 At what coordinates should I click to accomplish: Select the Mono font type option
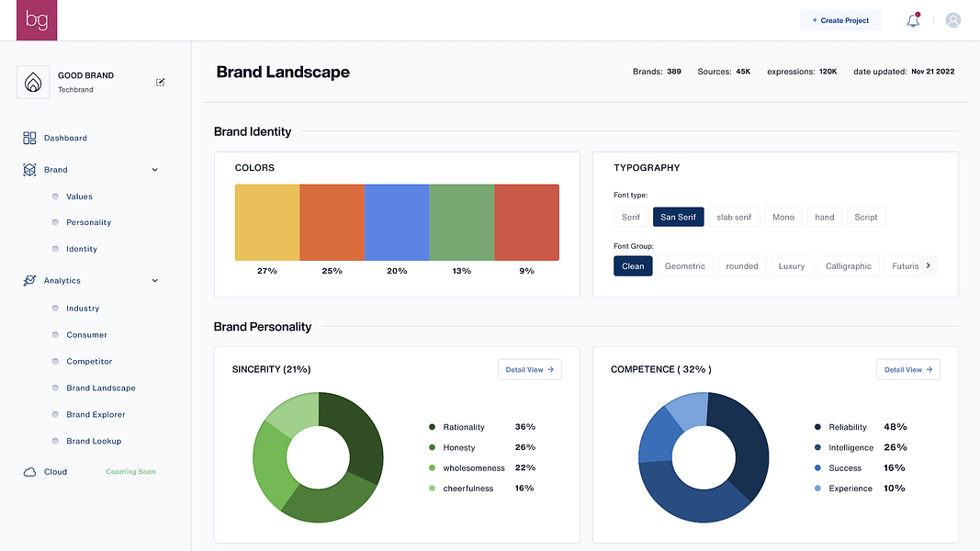tap(783, 217)
